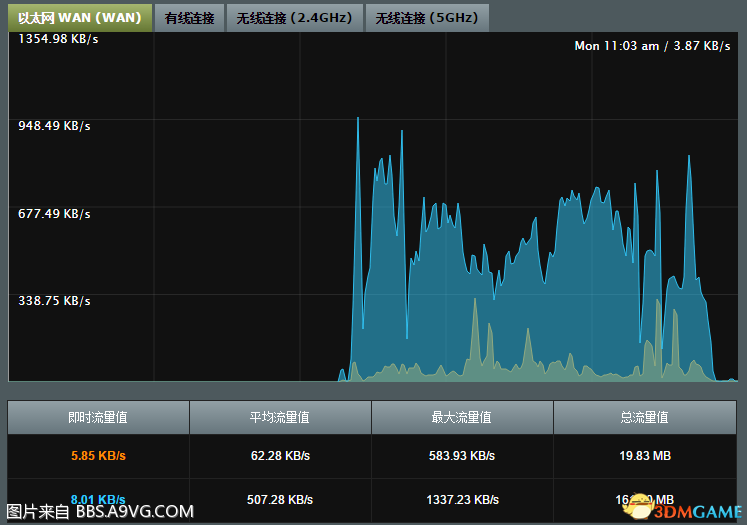Show the 无线连接 (5GHz) traffic tab

[428, 17]
